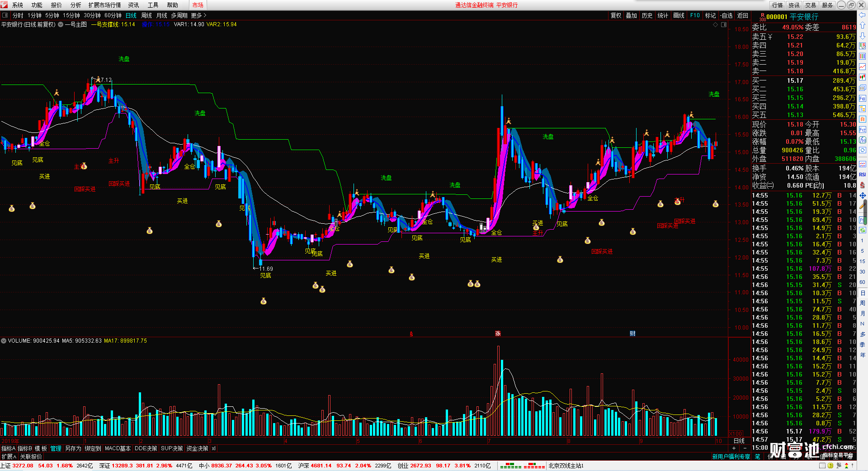Image resolution: width=868 pixels, height=471 pixels.
Task: Click the blue four-way move arrows icon in the sidebar
Action: [863, 196]
